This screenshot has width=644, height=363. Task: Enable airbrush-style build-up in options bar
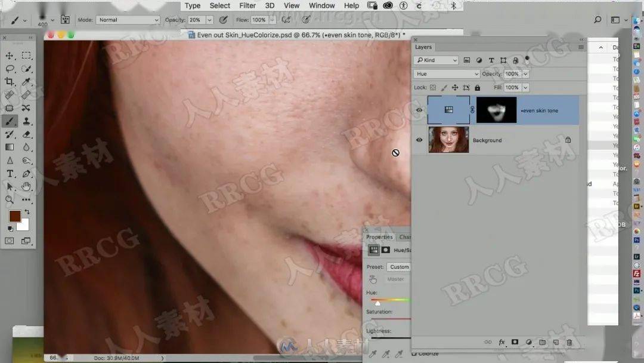click(286, 19)
